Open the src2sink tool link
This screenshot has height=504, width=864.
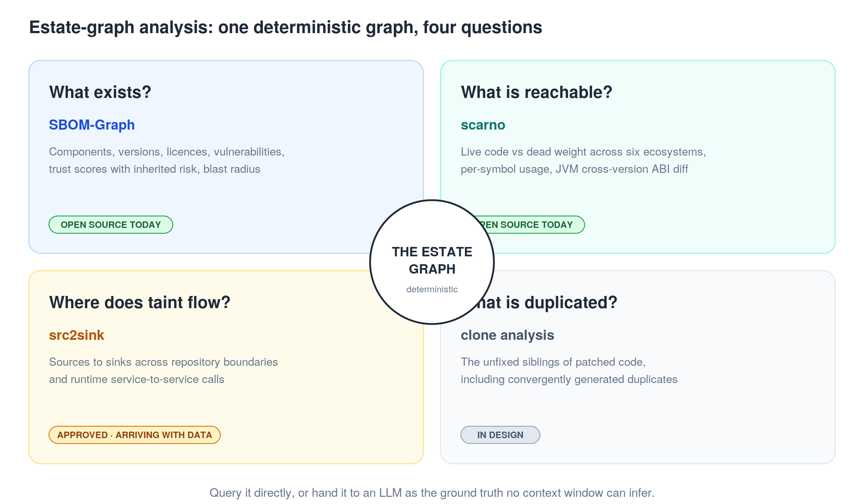point(77,335)
